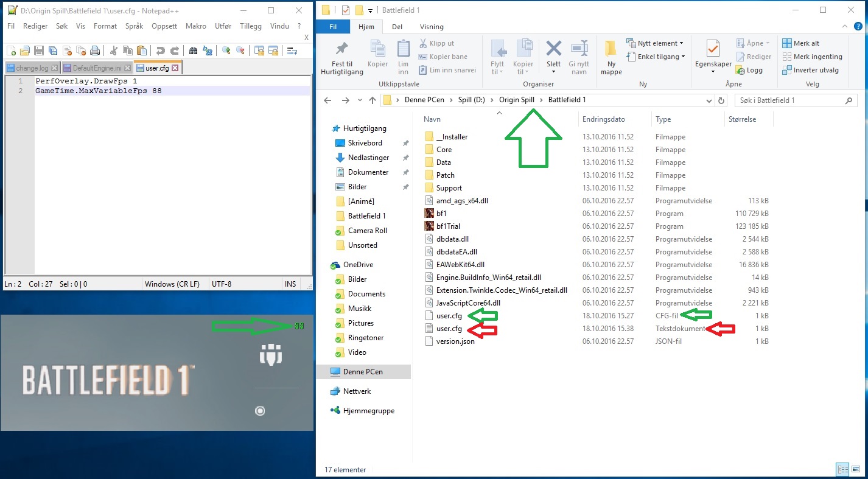Select Denne PCen in navigation pane
868x479 pixels.
[363, 372]
